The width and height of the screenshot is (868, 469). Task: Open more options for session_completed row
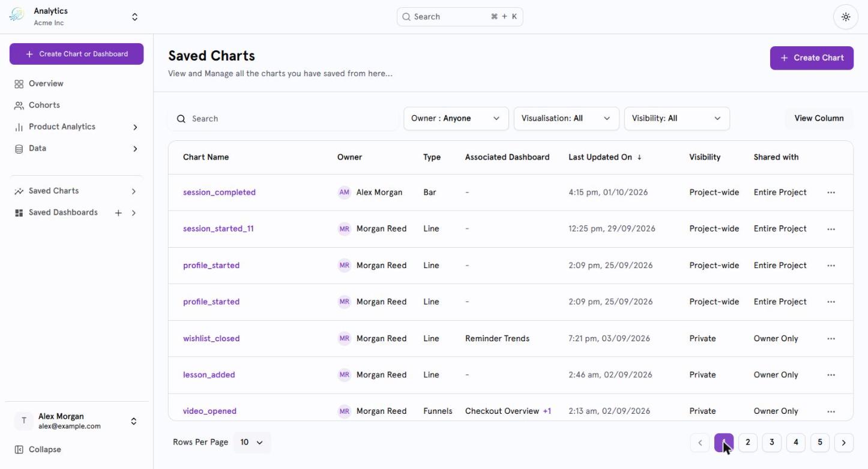[831, 193]
